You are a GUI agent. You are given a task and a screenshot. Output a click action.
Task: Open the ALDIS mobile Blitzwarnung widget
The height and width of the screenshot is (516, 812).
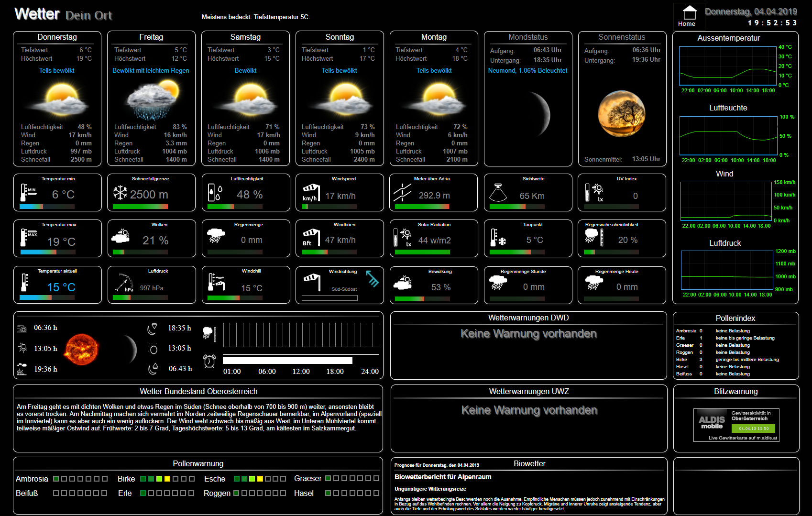[x=736, y=425]
